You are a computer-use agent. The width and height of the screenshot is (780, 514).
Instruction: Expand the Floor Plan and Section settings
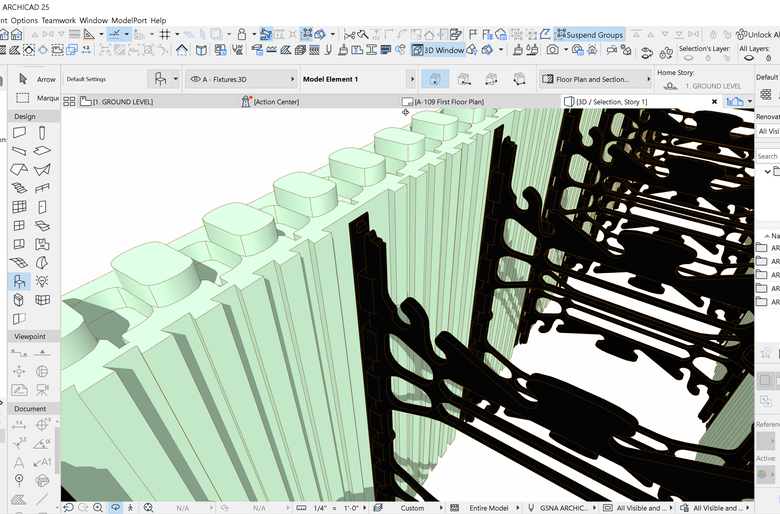[594, 79]
